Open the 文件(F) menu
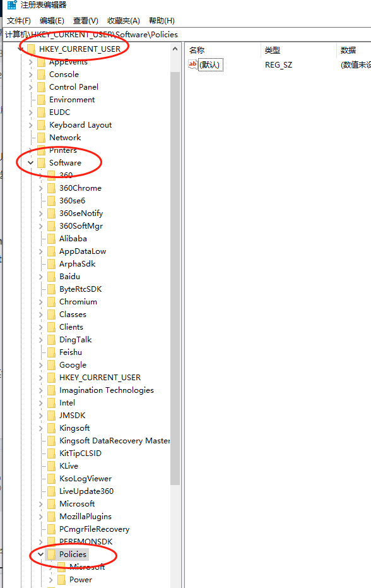The image size is (371, 588). (x=19, y=21)
